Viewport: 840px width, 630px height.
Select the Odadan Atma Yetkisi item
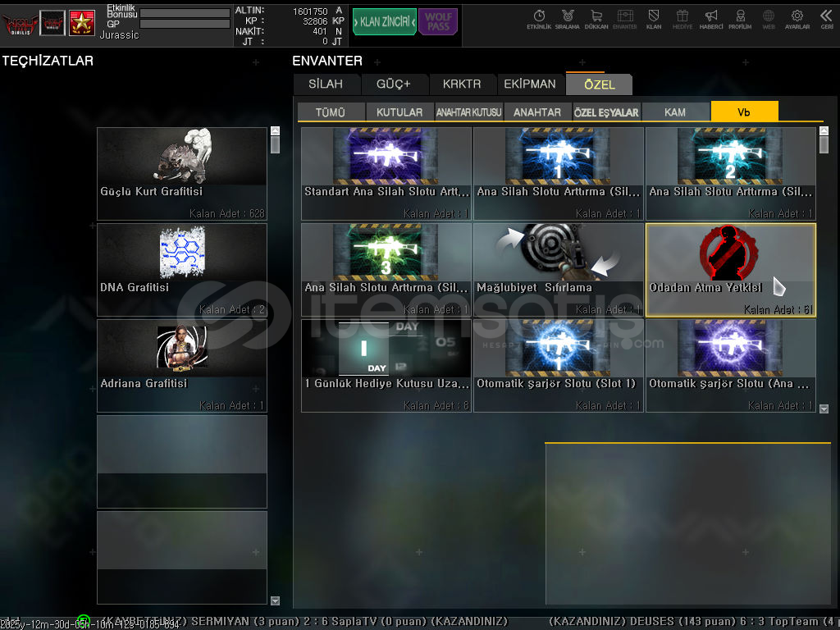click(731, 269)
